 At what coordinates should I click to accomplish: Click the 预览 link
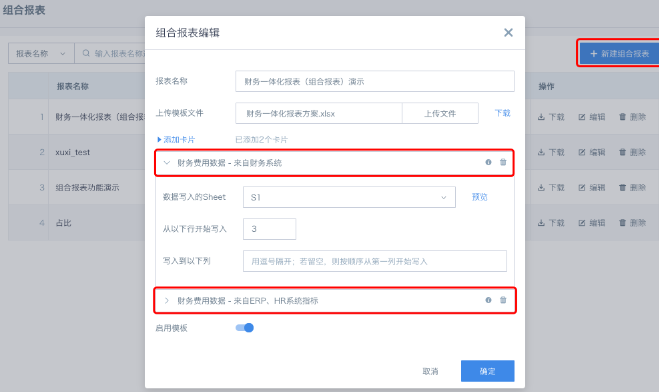pyautogui.click(x=480, y=197)
